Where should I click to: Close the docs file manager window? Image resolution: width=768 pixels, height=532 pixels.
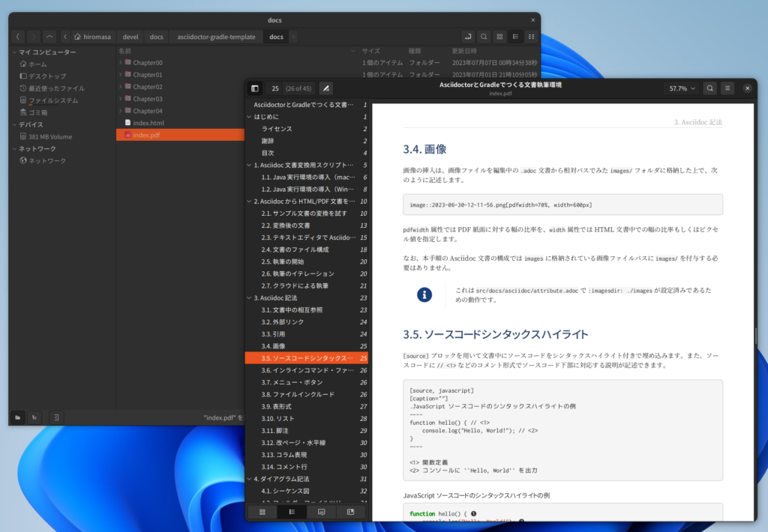(x=533, y=20)
